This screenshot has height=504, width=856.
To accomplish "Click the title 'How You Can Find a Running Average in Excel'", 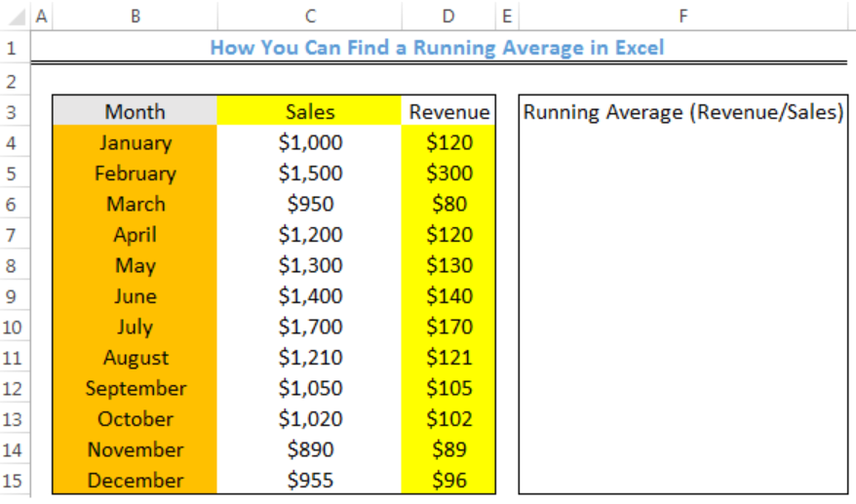I will (438, 48).
